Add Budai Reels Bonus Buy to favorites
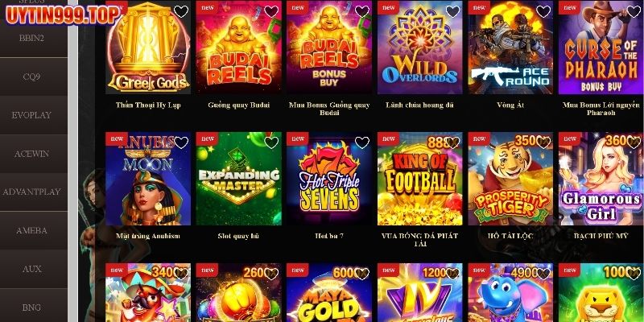Image resolution: width=644 pixels, height=322 pixels. click(x=361, y=11)
